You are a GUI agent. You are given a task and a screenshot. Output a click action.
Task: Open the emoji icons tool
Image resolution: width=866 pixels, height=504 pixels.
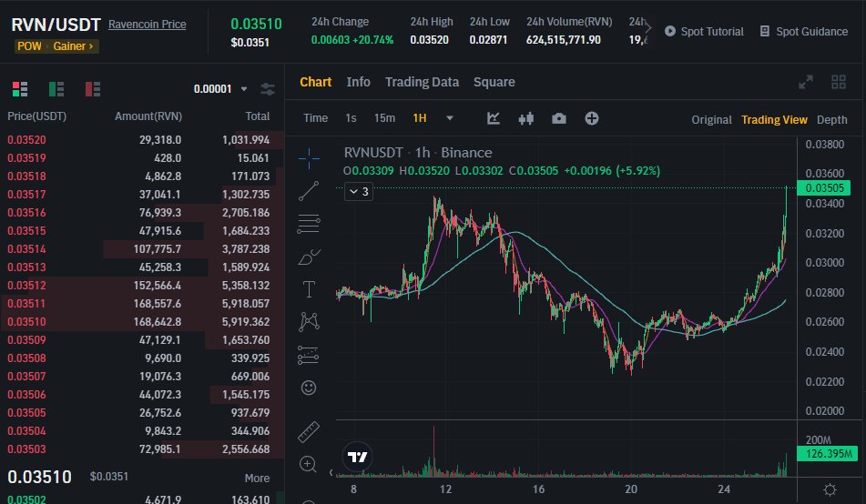click(309, 388)
